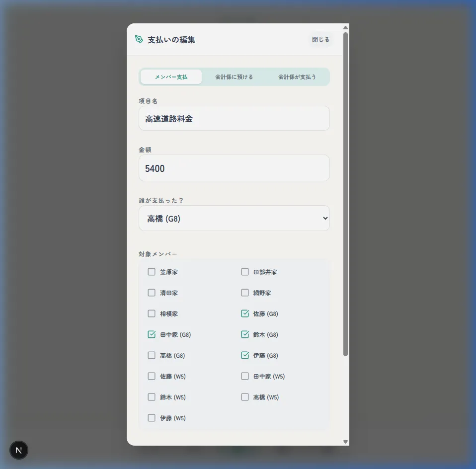Check the 相模家 checkbox
The height and width of the screenshot is (469, 476).
point(152,313)
